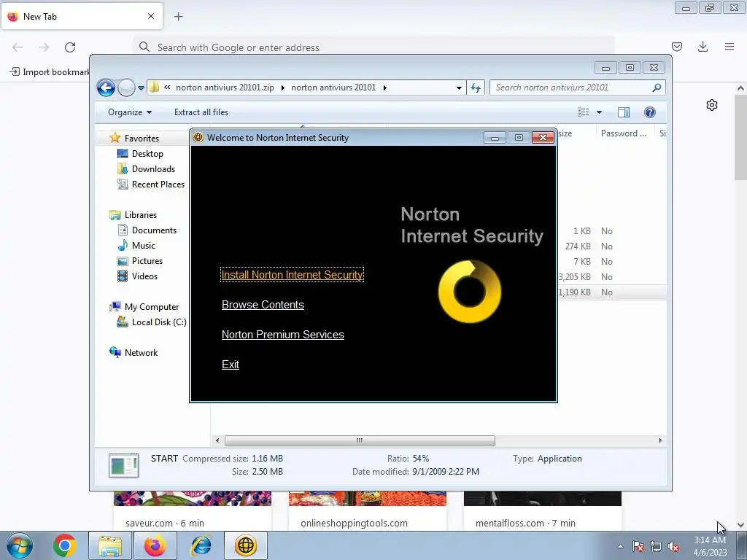Open Pictures library
This screenshot has width=747, height=560.
pyautogui.click(x=147, y=261)
